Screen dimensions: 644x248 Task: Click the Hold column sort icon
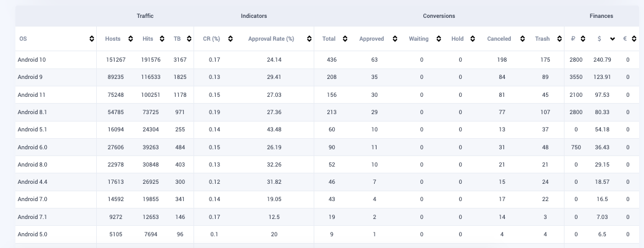coord(473,39)
